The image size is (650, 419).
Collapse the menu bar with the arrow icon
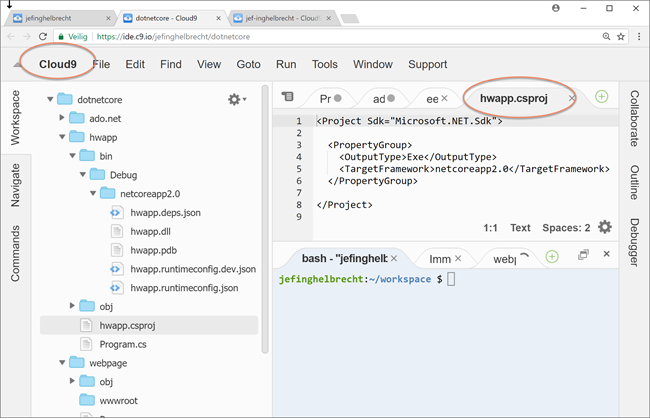tap(17, 65)
